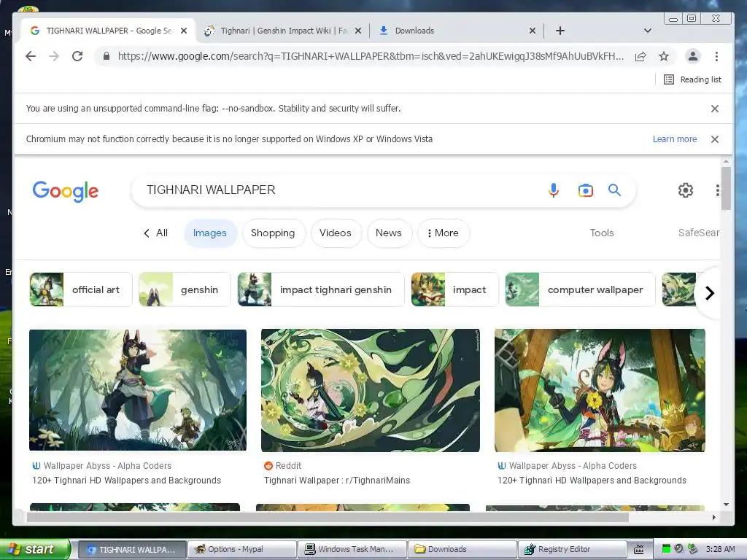Open the Reddit source link

click(x=282, y=466)
